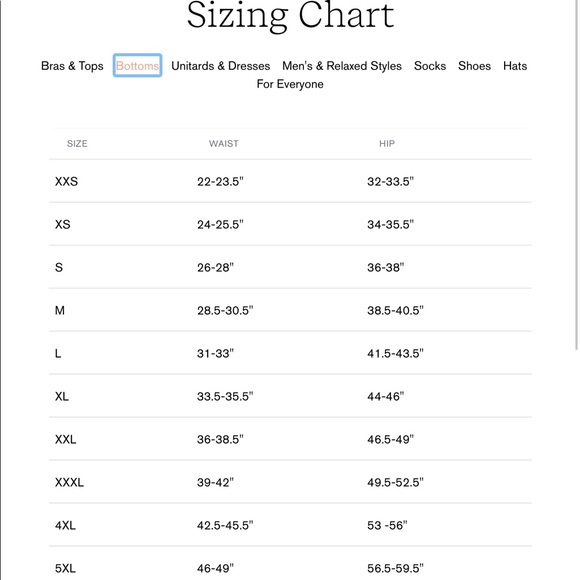This screenshot has width=580, height=580.
Task: Click the HIP column header
Action: tap(387, 144)
